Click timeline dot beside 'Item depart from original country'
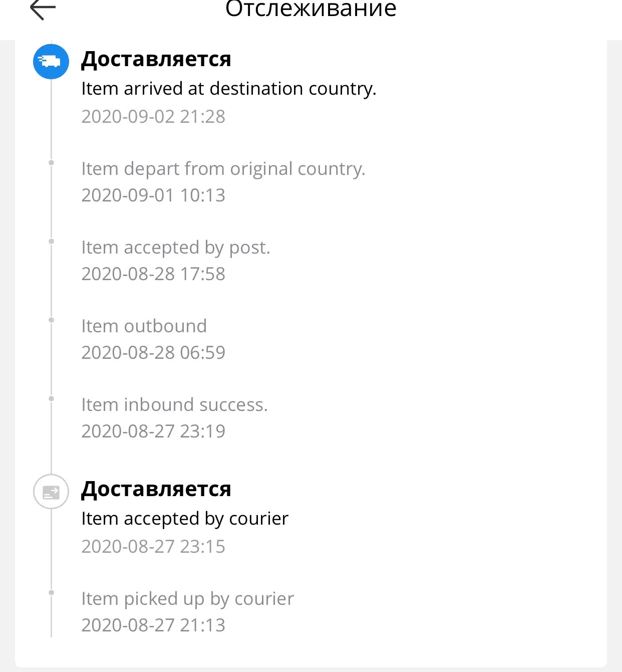Image resolution: width=622 pixels, height=672 pixels. coord(51,162)
